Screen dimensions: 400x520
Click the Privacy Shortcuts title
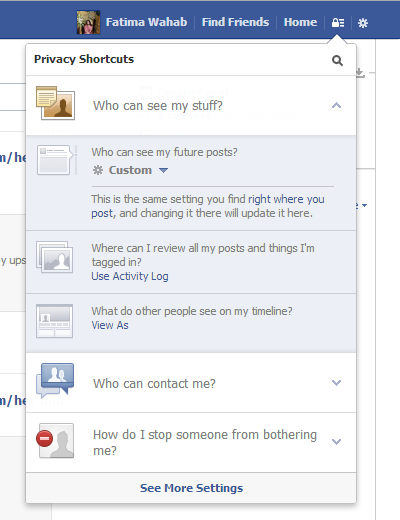tap(84, 59)
